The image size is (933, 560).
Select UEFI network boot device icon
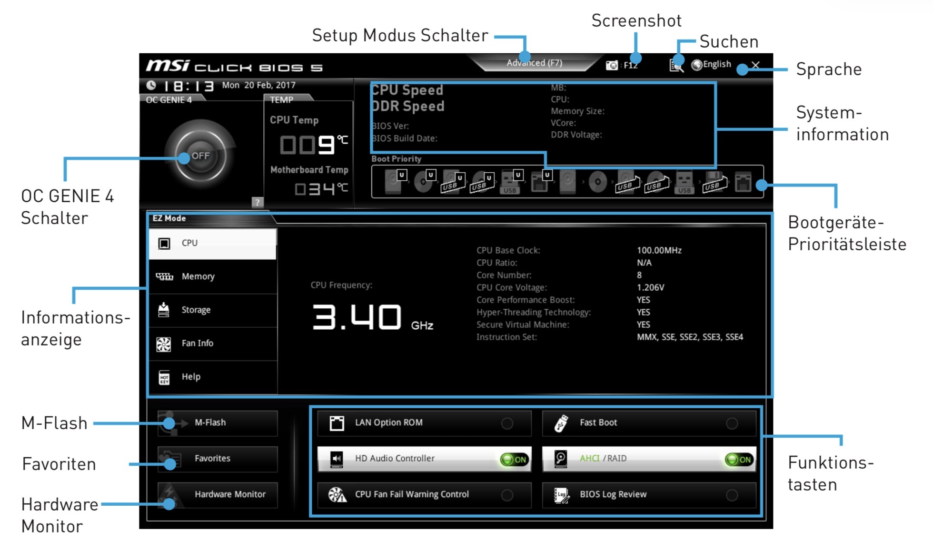pyautogui.click(x=541, y=181)
